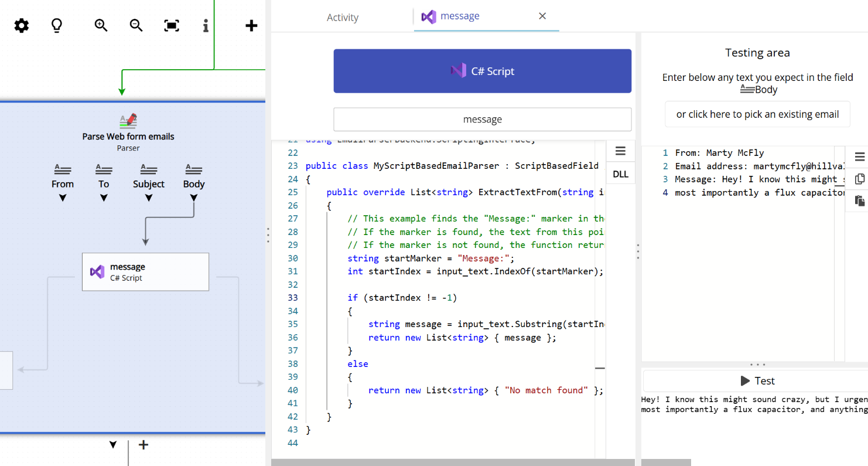Click here to pick an existing email

coord(757,114)
